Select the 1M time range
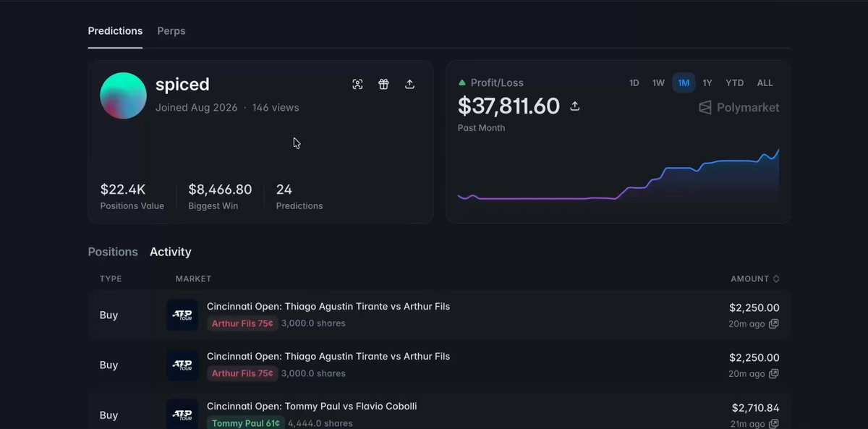This screenshot has height=429, width=868. (x=684, y=83)
